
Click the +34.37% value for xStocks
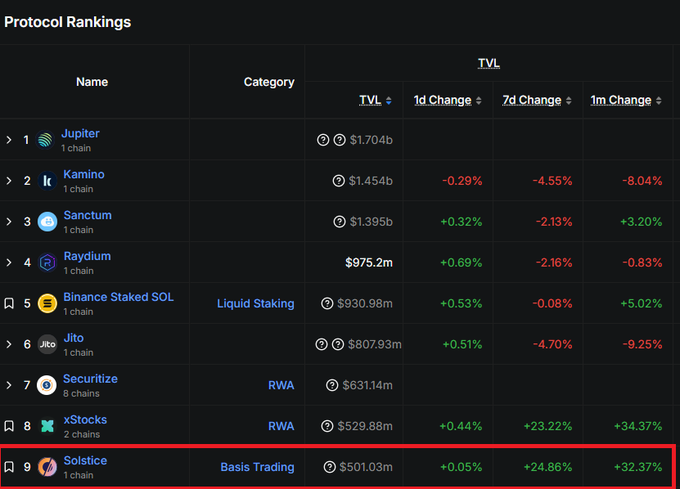[x=638, y=426]
